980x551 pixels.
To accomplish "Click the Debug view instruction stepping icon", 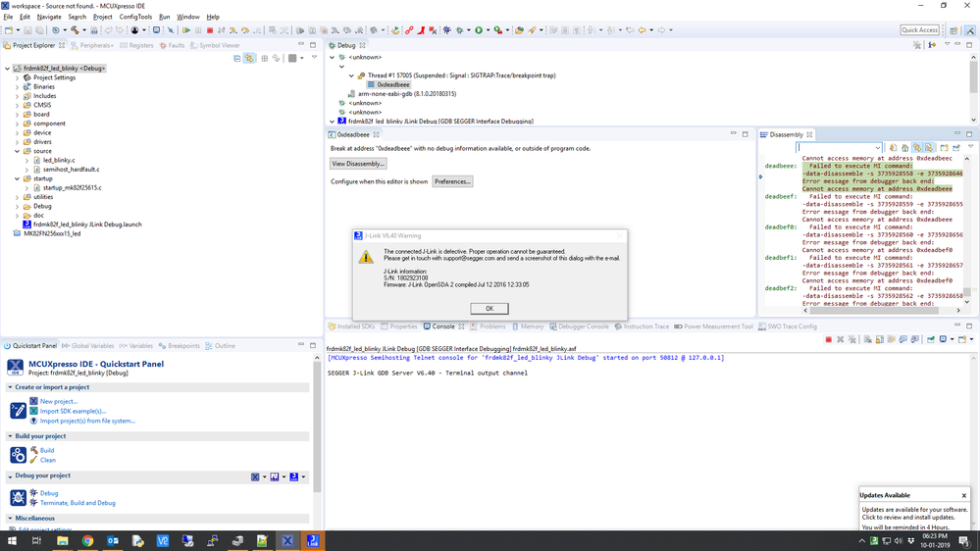I will coord(932,45).
